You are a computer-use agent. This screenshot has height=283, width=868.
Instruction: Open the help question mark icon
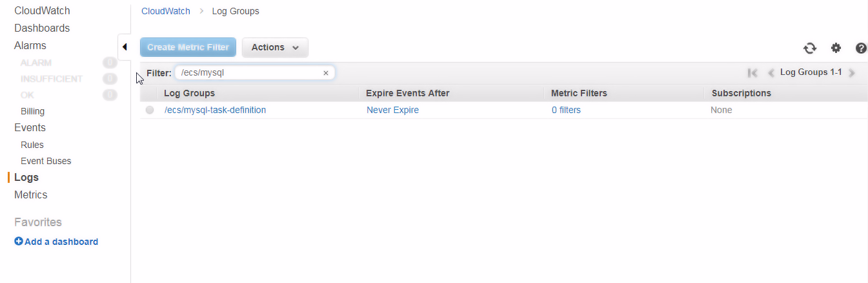pos(861,48)
